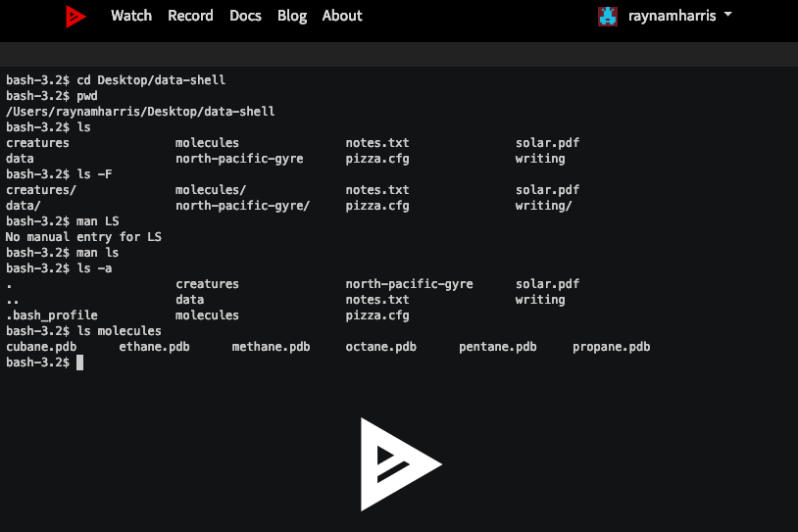Click the 'man ls' command line
798x532 pixels.
tap(62, 253)
